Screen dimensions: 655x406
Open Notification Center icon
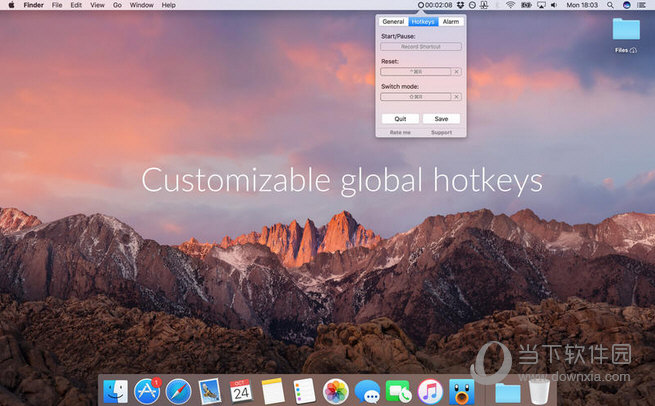pyautogui.click(x=642, y=5)
